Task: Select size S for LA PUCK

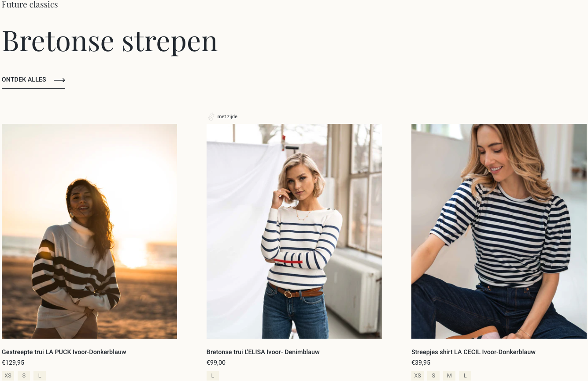Action: click(x=24, y=376)
